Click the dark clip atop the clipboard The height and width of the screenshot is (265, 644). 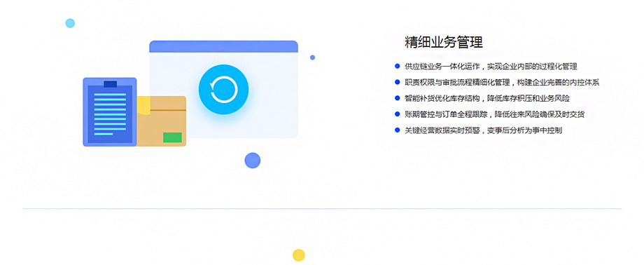coord(110,84)
